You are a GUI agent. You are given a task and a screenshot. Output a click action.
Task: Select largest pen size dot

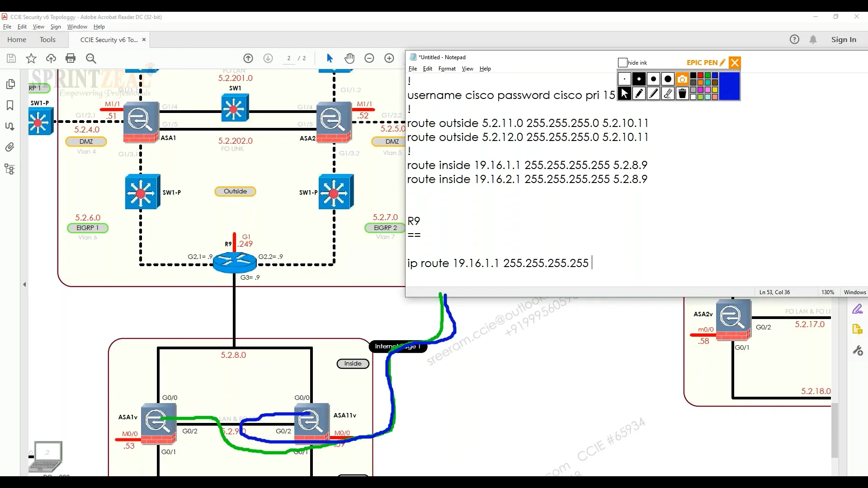(668, 79)
